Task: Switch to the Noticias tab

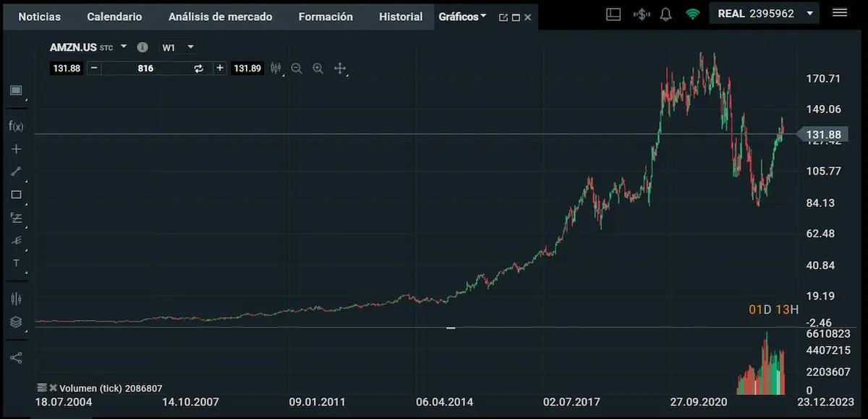Action: 40,16
